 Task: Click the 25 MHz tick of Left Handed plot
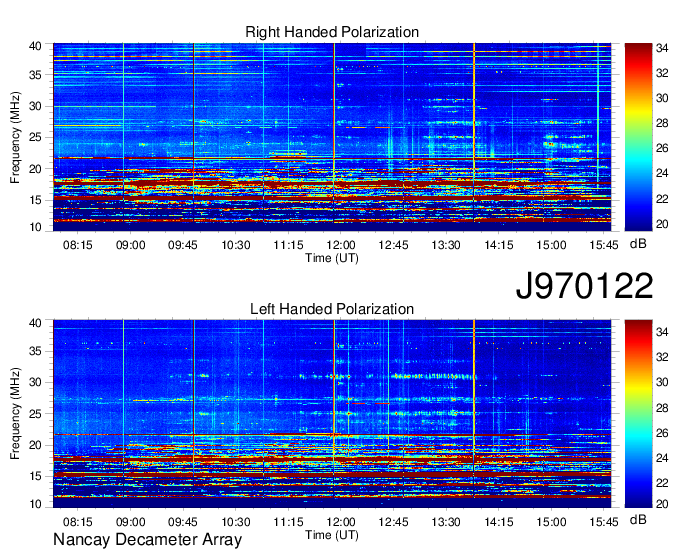[x=35, y=414]
